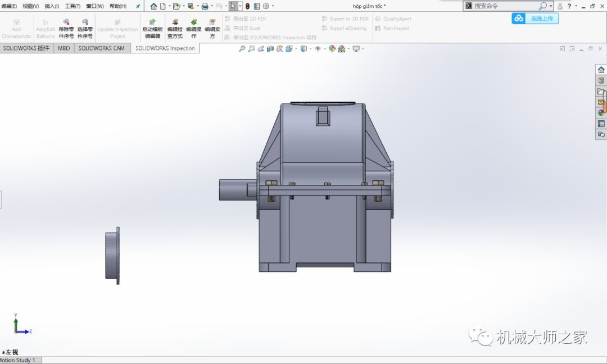Expand the Help question mark dropdown
The width and height of the screenshot is (607, 364).
569,6
